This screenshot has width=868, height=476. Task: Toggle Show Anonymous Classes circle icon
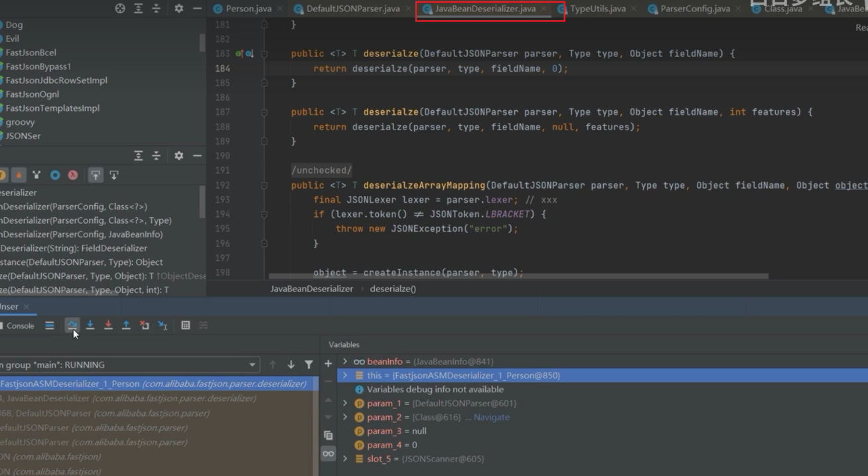tap(55, 175)
